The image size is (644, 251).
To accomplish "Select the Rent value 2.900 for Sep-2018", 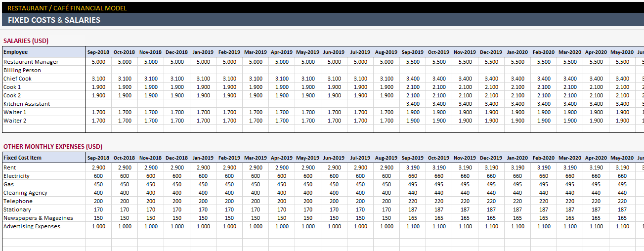I will click(x=98, y=167).
